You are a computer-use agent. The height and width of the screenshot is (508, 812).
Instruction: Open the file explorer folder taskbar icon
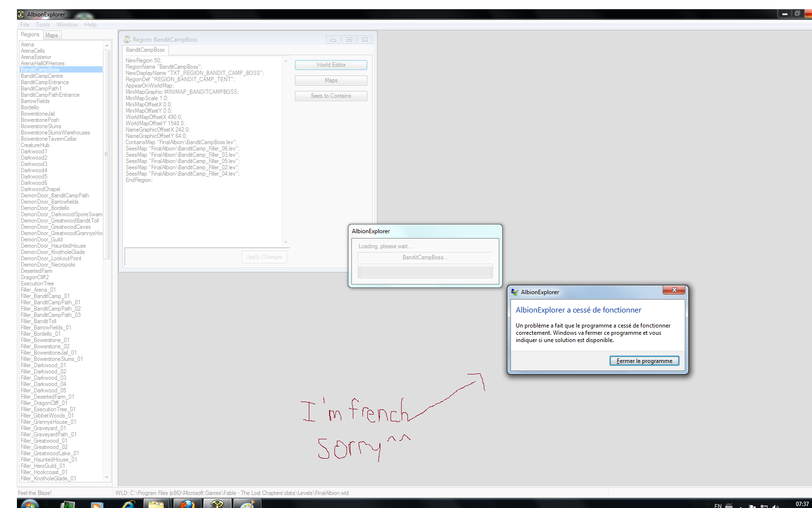tap(156, 504)
